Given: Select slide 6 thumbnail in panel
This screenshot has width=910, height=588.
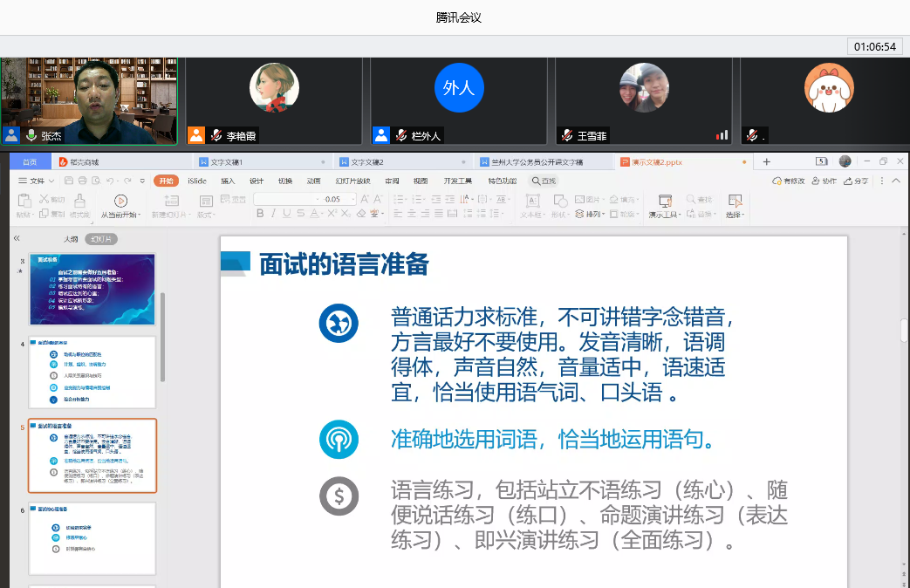Looking at the screenshot, I should pyautogui.click(x=92, y=538).
